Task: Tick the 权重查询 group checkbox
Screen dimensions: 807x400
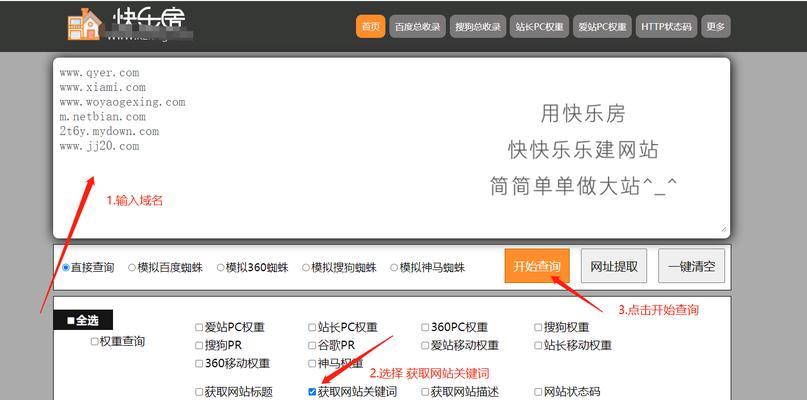Action: 95,341
